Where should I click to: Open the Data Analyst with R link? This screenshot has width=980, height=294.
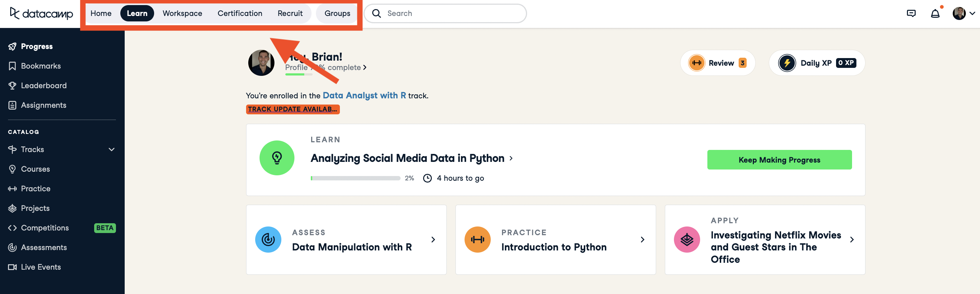pyautogui.click(x=364, y=95)
